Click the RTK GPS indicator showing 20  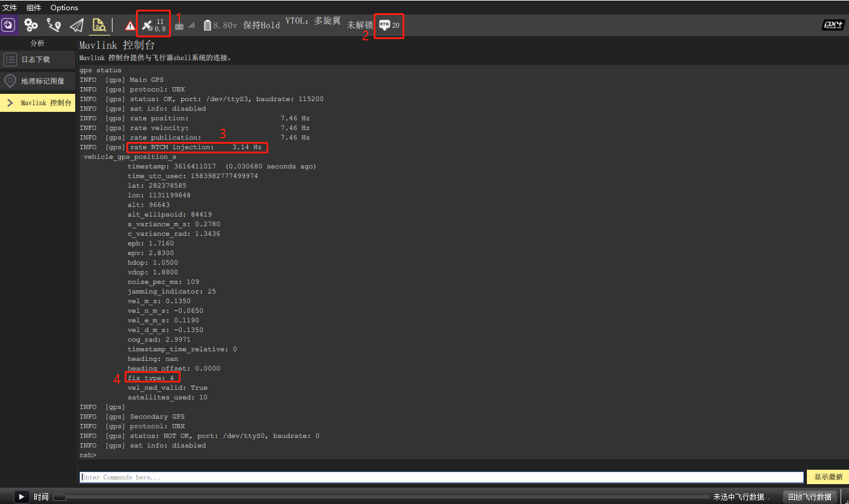pyautogui.click(x=389, y=25)
